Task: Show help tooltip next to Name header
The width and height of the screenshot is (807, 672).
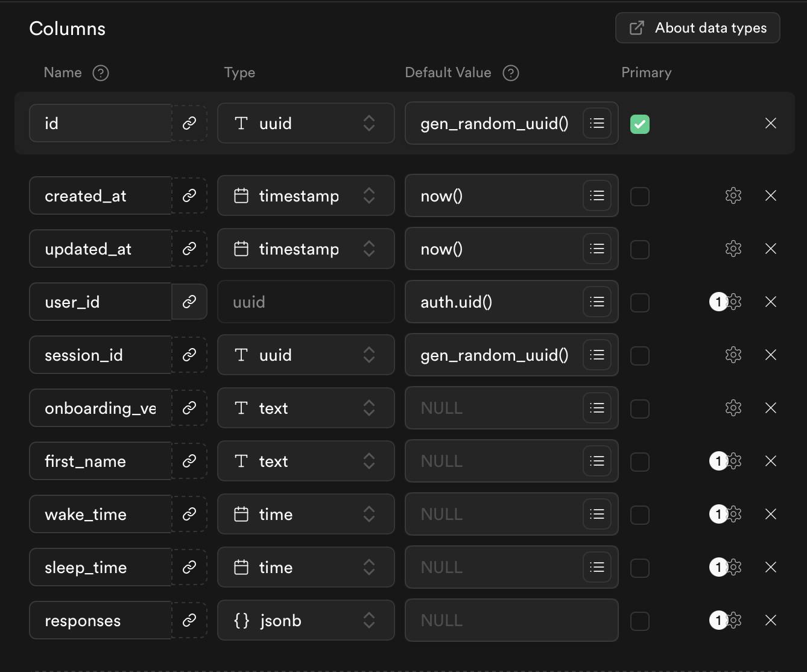Action: pyautogui.click(x=101, y=73)
